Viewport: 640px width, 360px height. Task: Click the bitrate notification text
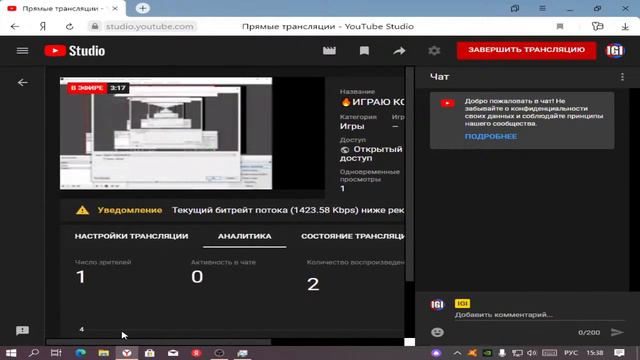[x=288, y=210]
